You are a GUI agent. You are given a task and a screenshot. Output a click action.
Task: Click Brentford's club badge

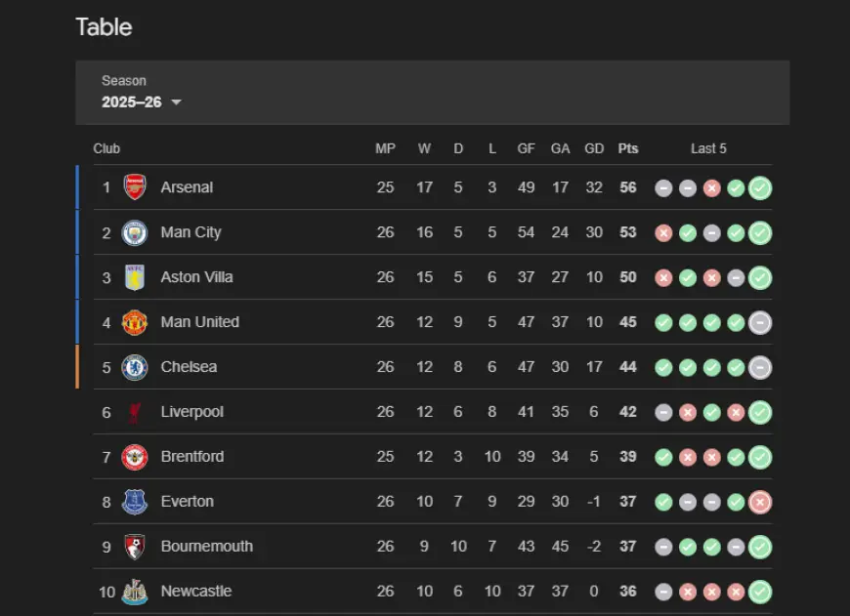[x=134, y=457]
